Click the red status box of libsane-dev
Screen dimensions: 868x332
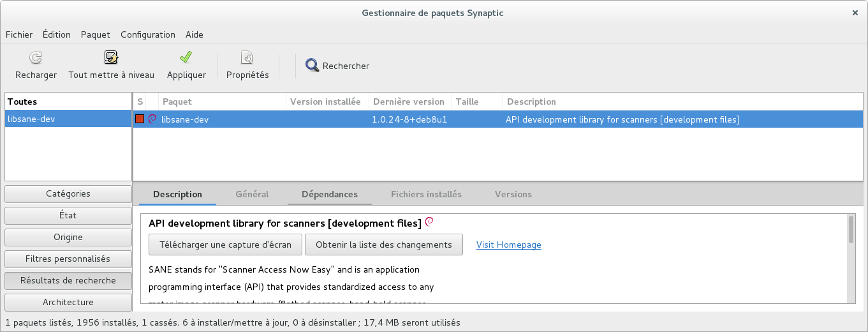(x=140, y=119)
